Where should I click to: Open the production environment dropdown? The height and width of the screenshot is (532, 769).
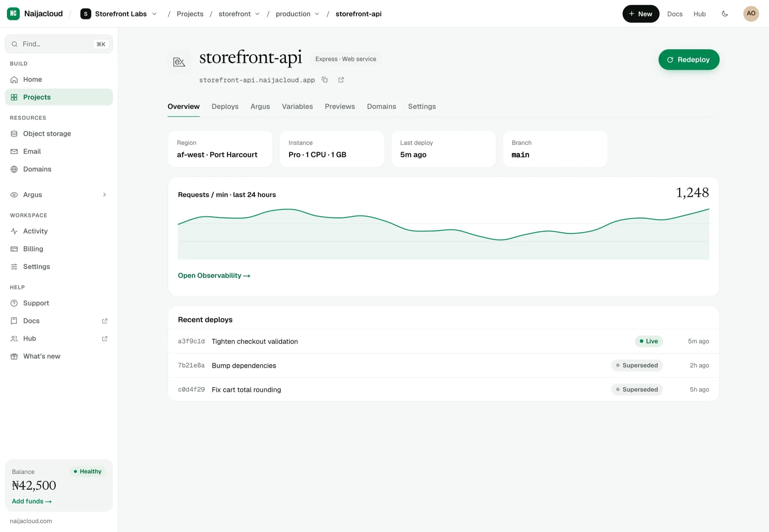tap(297, 14)
